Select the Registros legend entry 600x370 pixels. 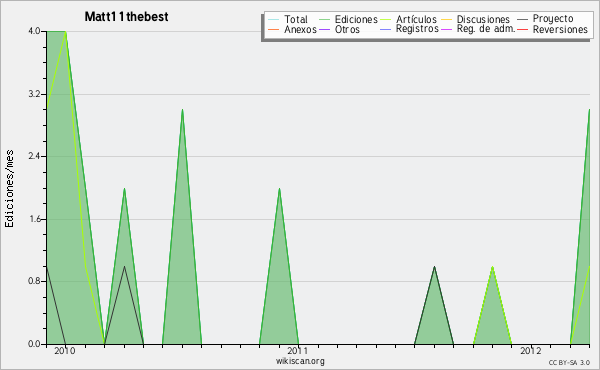[x=417, y=29]
